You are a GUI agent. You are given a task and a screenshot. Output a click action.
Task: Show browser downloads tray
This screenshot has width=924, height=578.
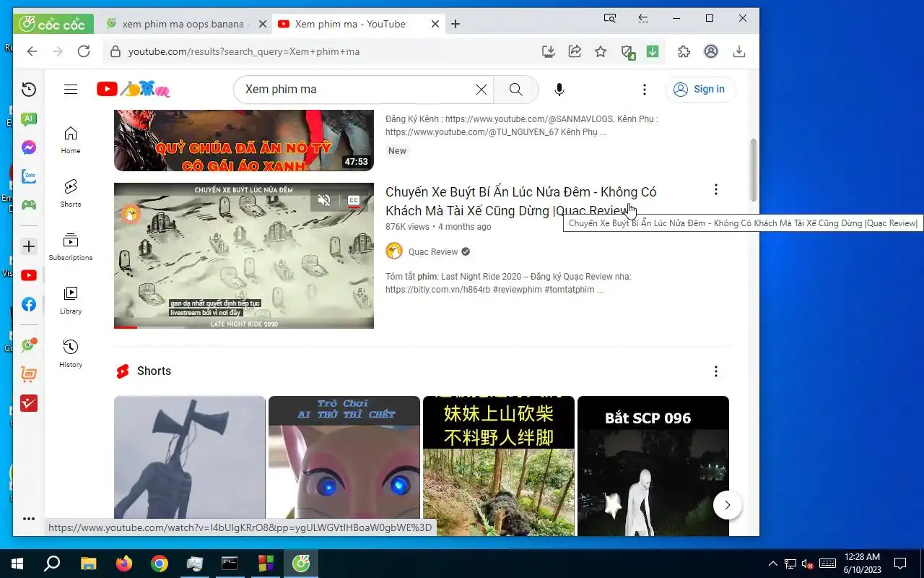(x=738, y=51)
